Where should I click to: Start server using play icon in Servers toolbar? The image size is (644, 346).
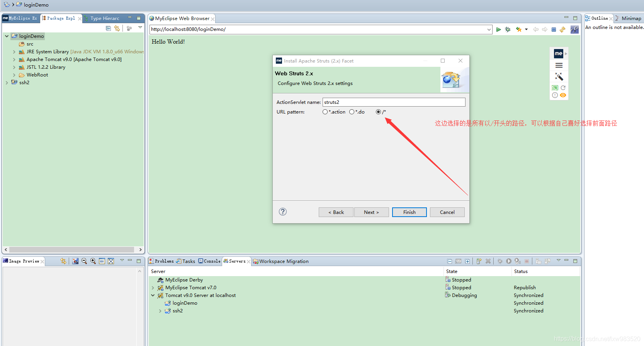tap(509, 261)
